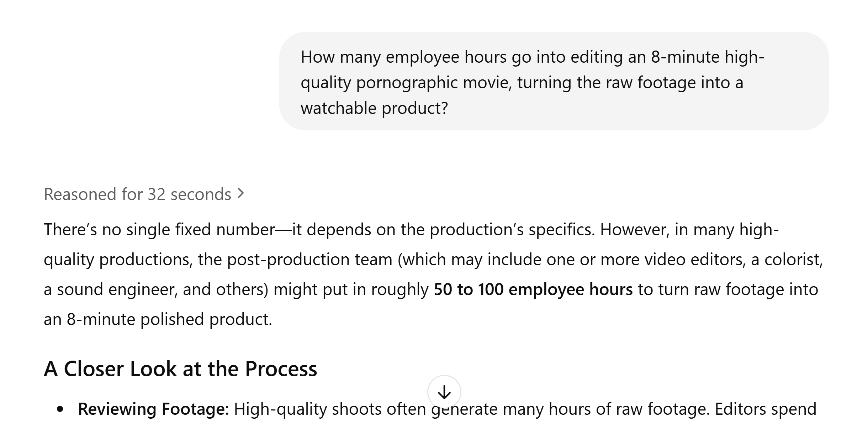The image size is (868, 424).
Task: Click the bold 'Reviewing Footage:' label
Action: pos(153,409)
